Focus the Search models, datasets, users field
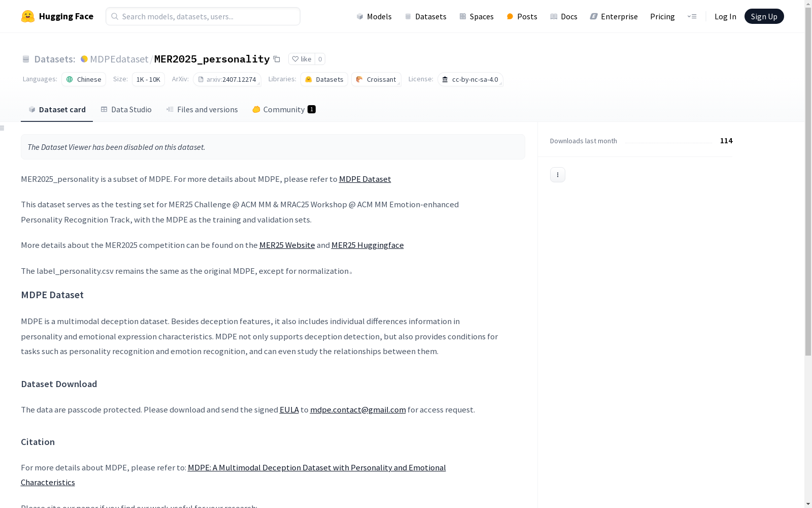 coord(203,16)
